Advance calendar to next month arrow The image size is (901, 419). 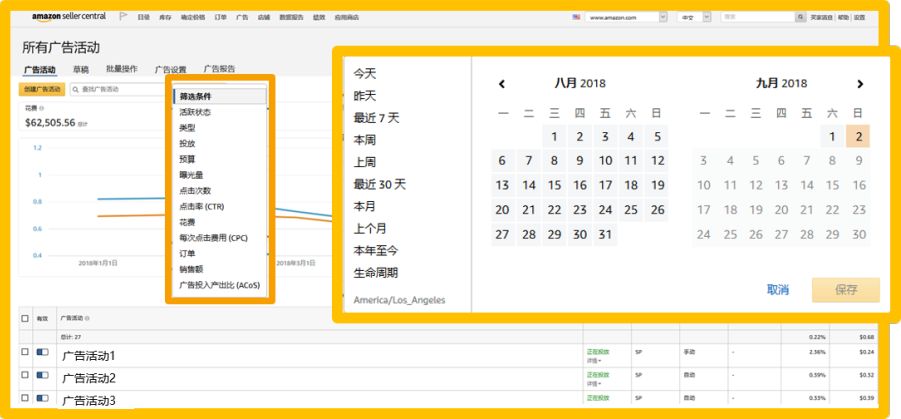[860, 84]
